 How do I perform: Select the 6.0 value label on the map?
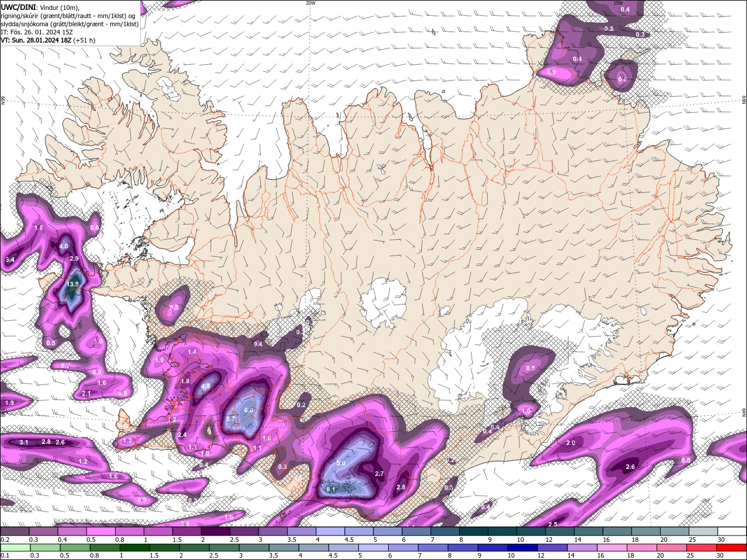pyautogui.click(x=249, y=410)
